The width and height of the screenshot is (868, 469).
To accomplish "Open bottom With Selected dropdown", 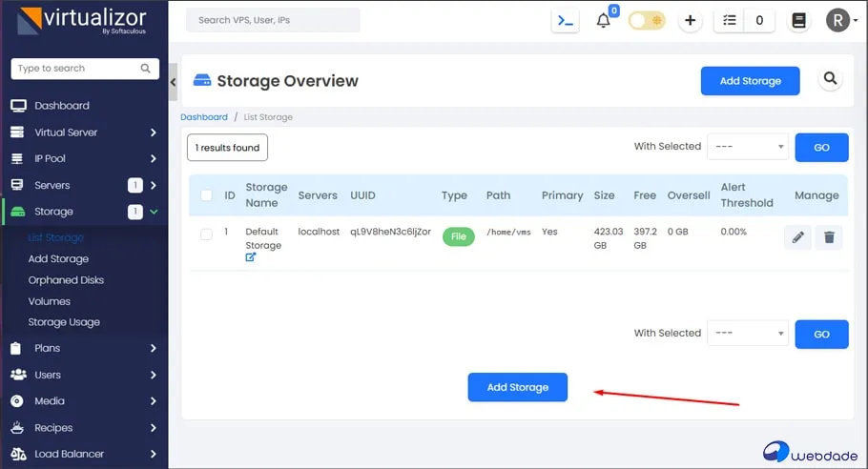I will click(x=748, y=334).
